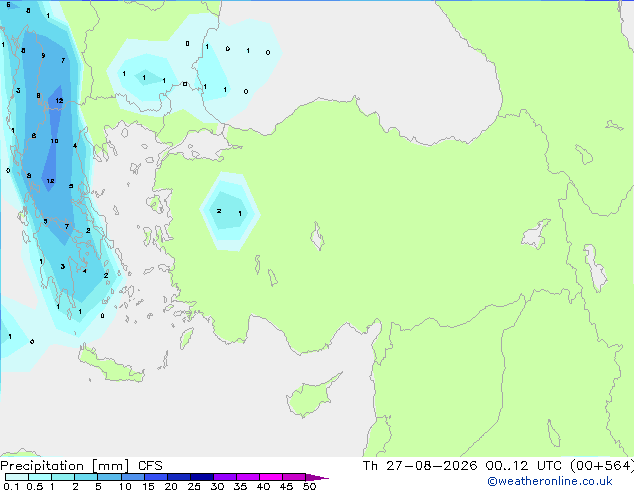Click the legend label '40'
Viewport: 634px width, 490px height.
263,486
